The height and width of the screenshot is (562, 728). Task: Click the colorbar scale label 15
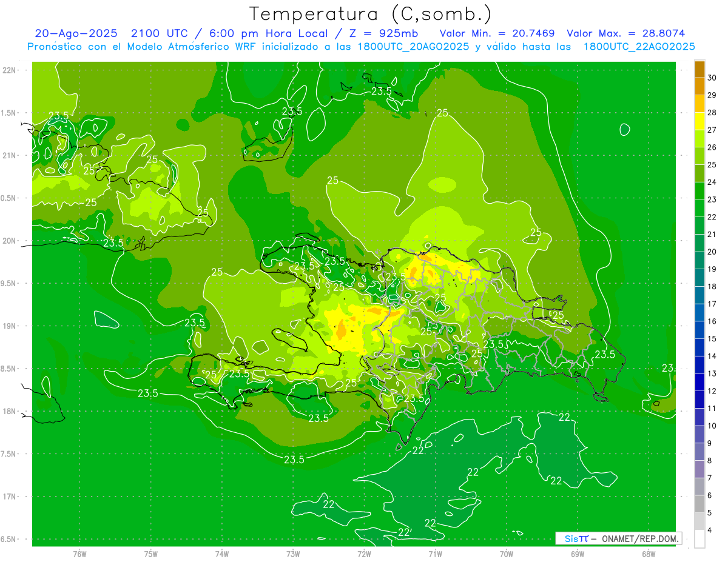click(712, 339)
